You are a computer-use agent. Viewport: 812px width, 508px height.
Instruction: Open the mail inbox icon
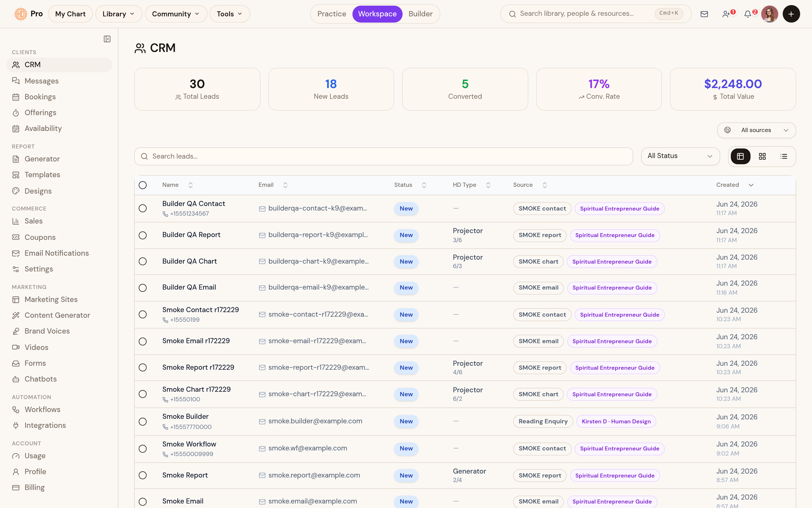click(x=704, y=14)
